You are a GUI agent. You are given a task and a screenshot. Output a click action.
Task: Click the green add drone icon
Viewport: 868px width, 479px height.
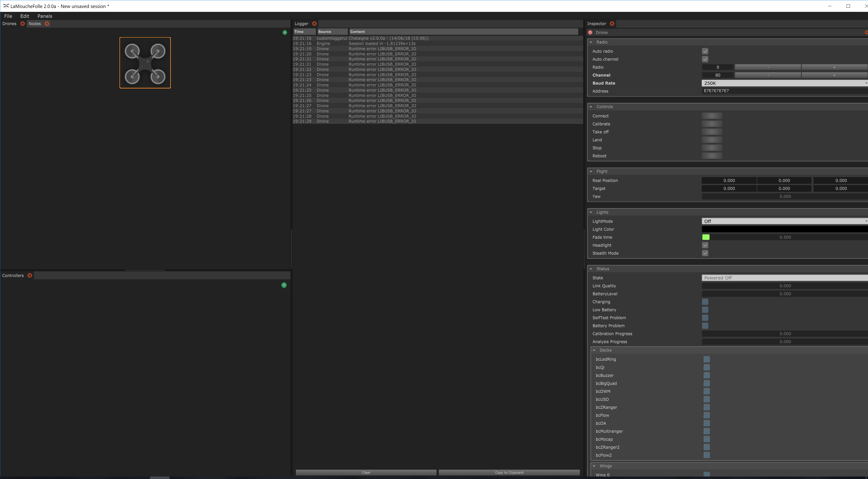coord(285,32)
